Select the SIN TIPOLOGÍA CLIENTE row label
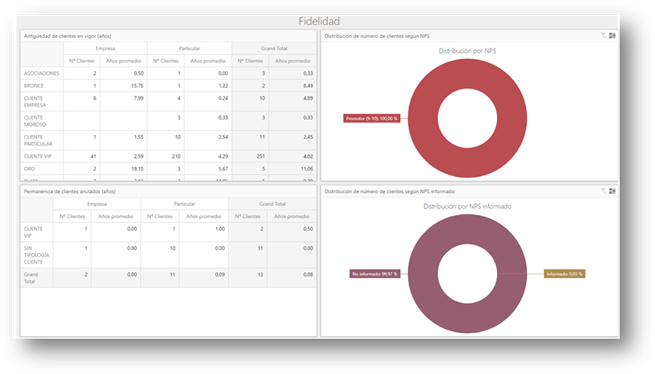The height and width of the screenshot is (374, 655). (x=36, y=255)
